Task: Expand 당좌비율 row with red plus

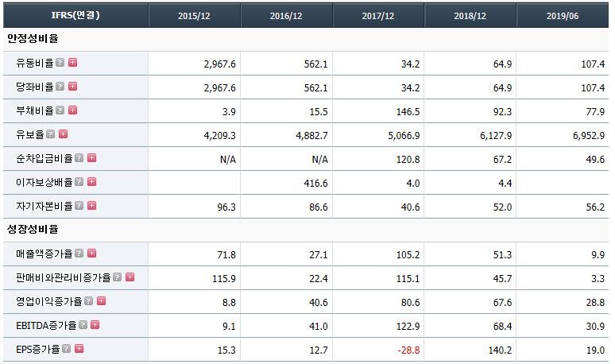Action: [72, 87]
